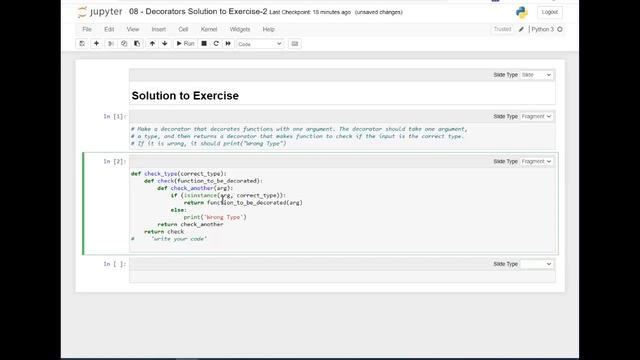Insert a cell below with plus icon
This screenshot has height=360, width=640.
tap(96, 44)
